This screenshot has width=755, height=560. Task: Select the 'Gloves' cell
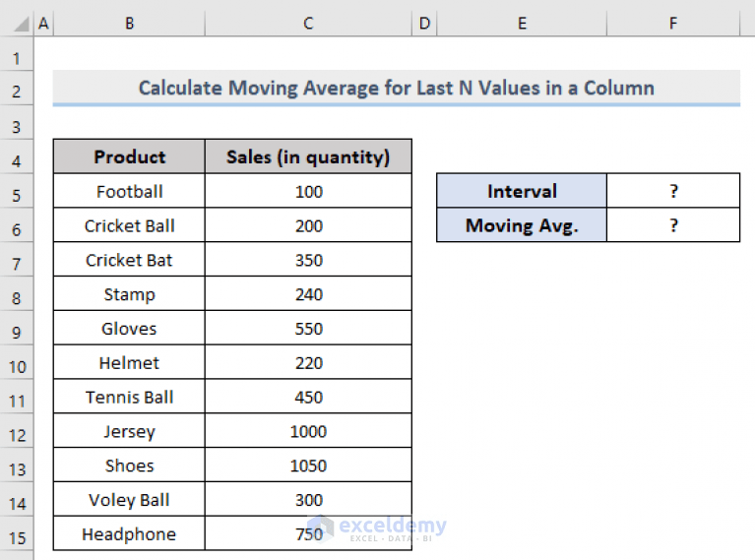[x=129, y=328]
